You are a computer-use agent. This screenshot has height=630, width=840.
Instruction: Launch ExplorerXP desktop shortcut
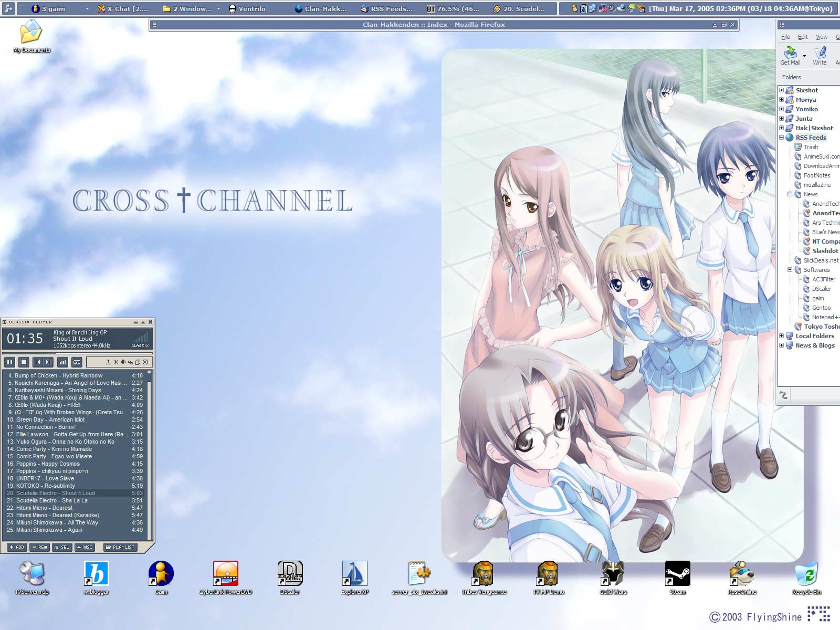(x=354, y=578)
